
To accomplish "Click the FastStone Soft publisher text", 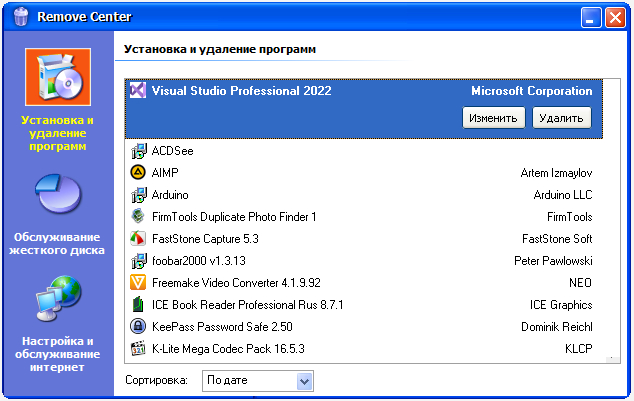I will 557,239.
